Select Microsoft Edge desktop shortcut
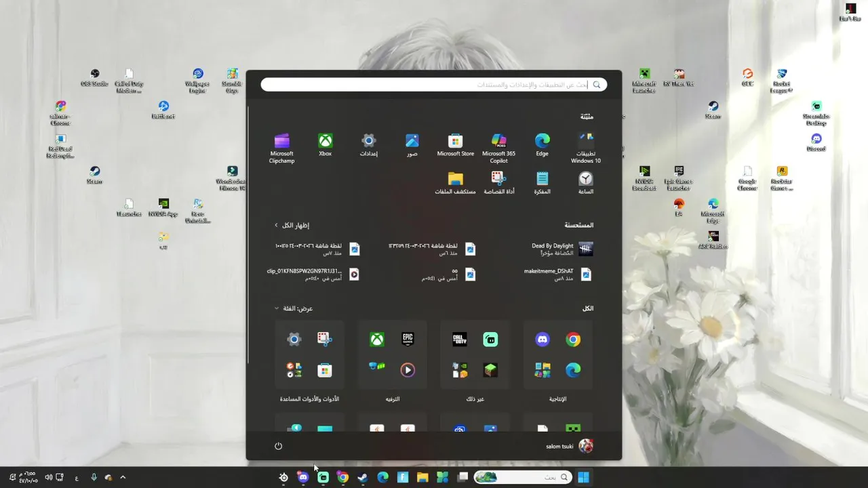Screen dimensions: 868x488 coord(713,211)
